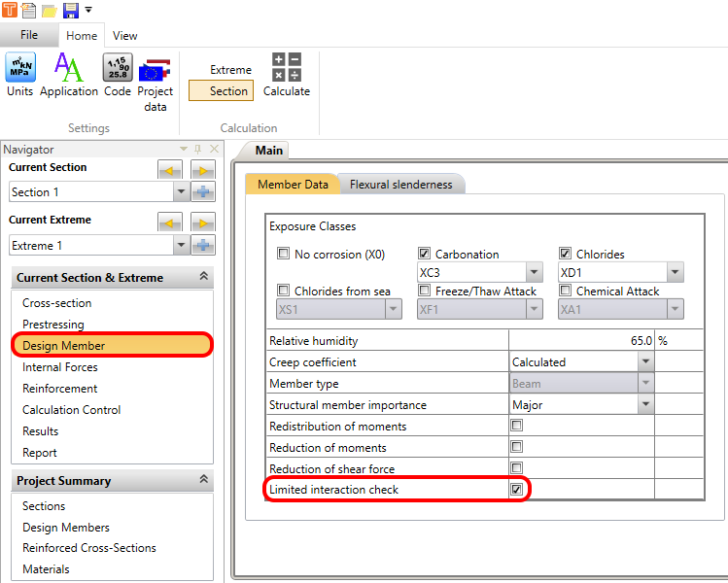Screen dimensions: 728x583
Task: Click the Relative humidity value field
Action: [x=581, y=341]
